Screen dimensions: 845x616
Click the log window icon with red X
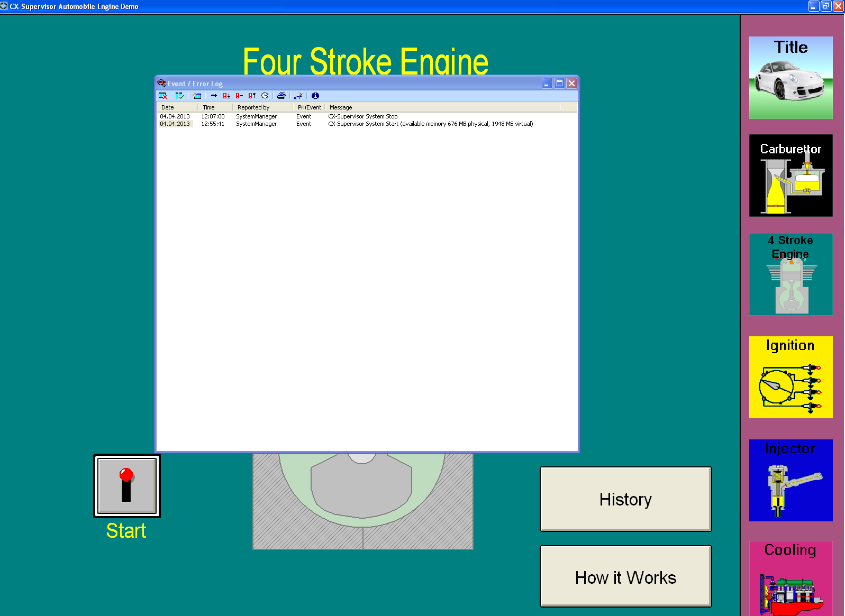[x=163, y=96]
